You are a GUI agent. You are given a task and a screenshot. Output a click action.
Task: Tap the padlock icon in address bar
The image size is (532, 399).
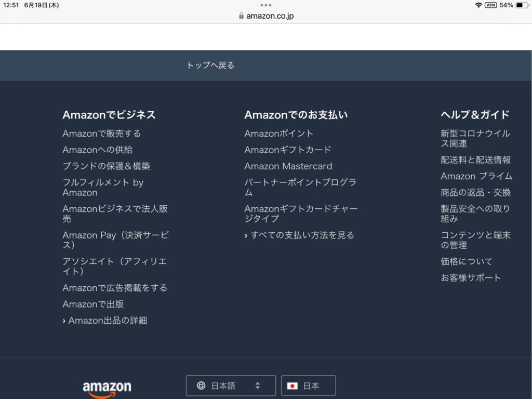(241, 16)
